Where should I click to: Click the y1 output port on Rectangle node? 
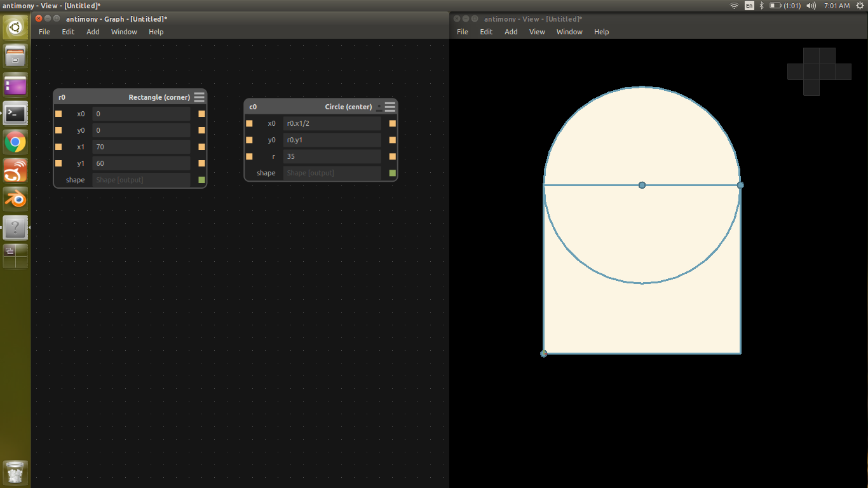(x=201, y=163)
